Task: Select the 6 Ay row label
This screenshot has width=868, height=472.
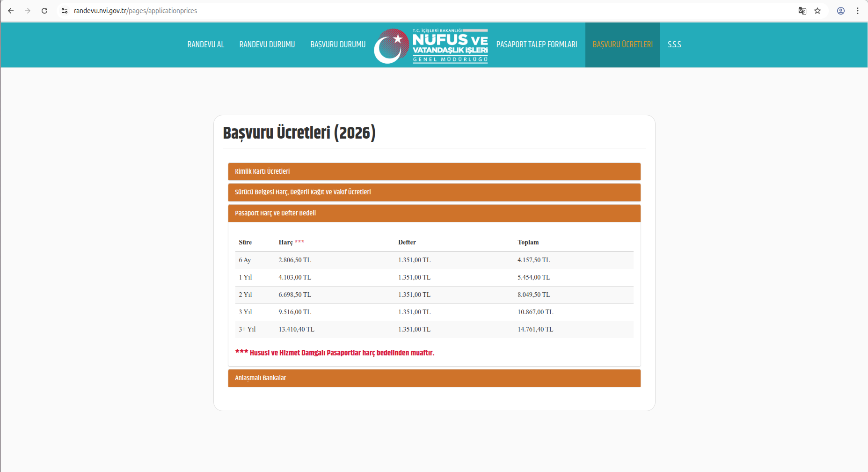Action: click(x=245, y=260)
